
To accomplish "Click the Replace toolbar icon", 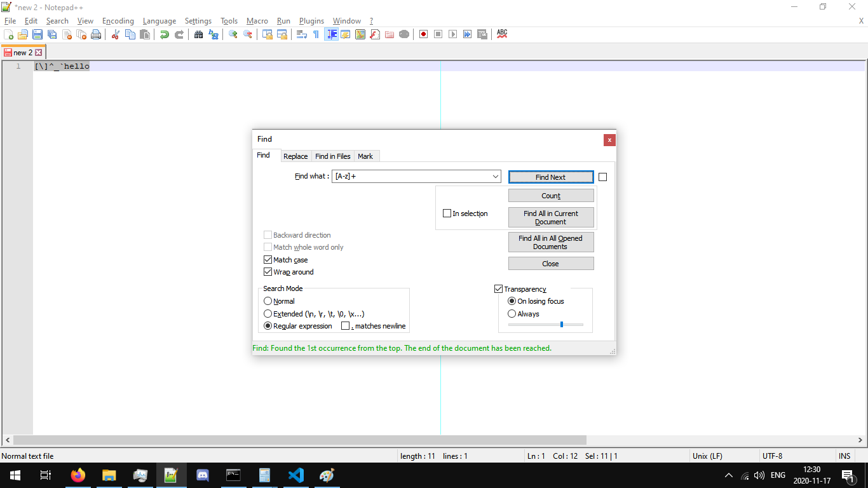I will point(214,34).
